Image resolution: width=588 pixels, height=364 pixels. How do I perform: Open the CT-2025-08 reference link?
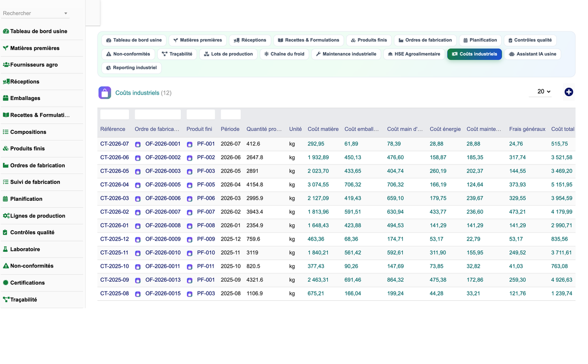[115, 293]
